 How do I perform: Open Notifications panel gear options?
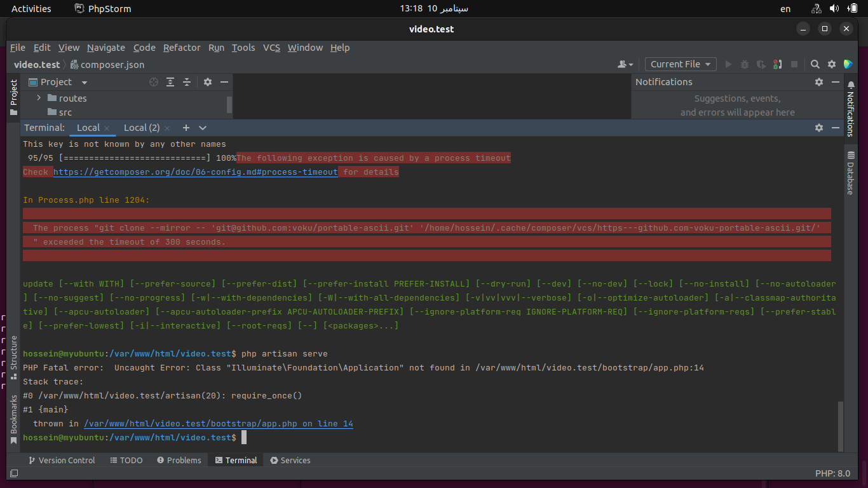pyautogui.click(x=819, y=82)
